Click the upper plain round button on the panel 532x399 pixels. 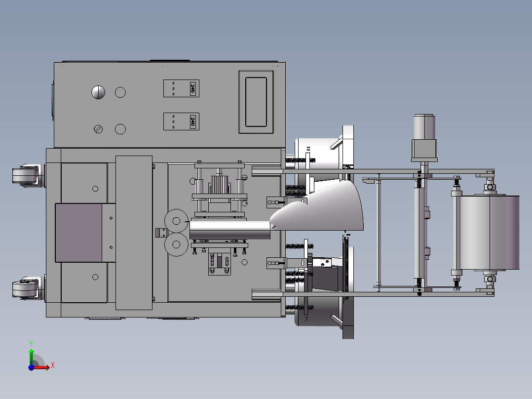[120, 92]
